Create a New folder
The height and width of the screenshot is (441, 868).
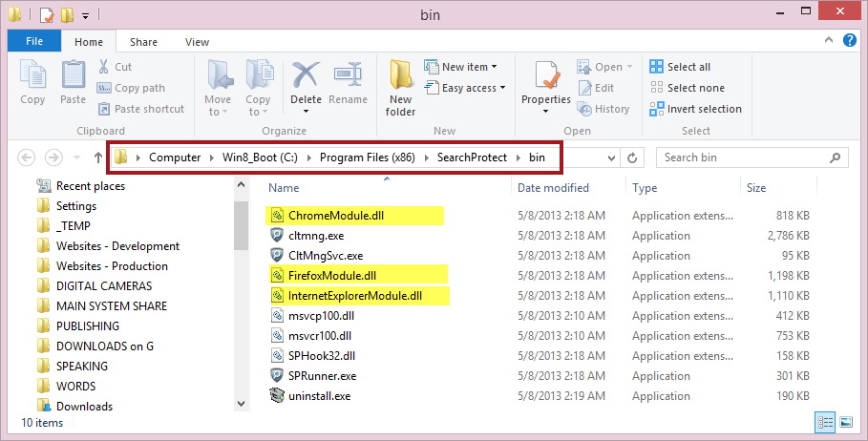click(x=400, y=88)
